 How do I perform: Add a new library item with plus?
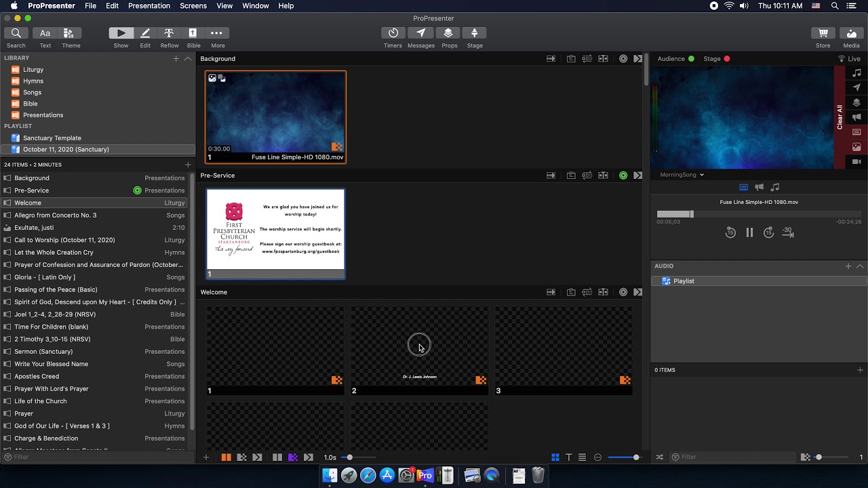click(x=176, y=59)
